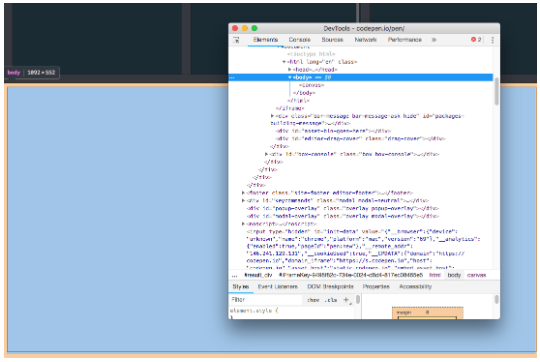This screenshot has width=540, height=362.
Task: Expand the div with bar-message class
Action: [272, 116]
